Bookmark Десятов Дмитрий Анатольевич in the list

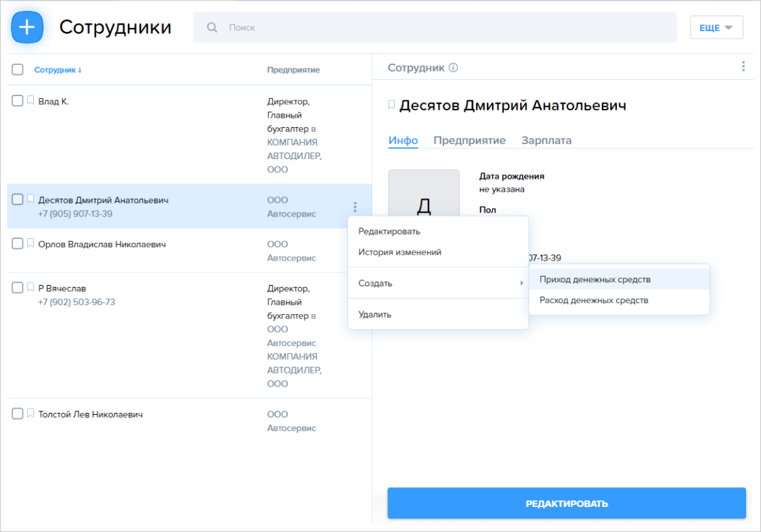pos(30,199)
